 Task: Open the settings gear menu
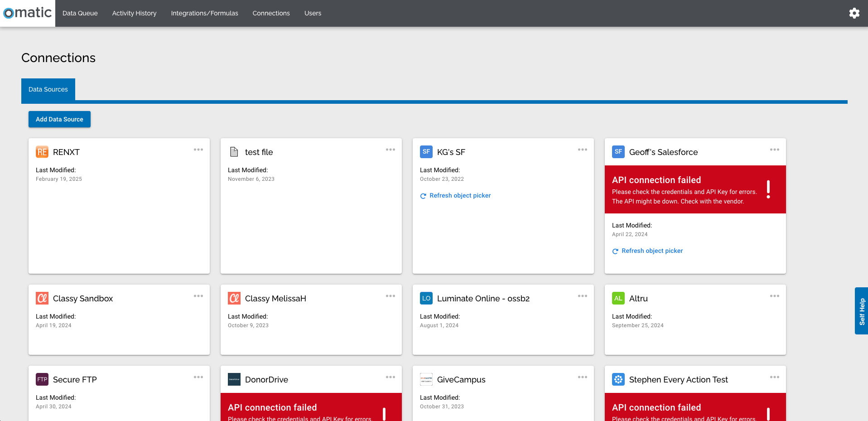[x=854, y=13]
